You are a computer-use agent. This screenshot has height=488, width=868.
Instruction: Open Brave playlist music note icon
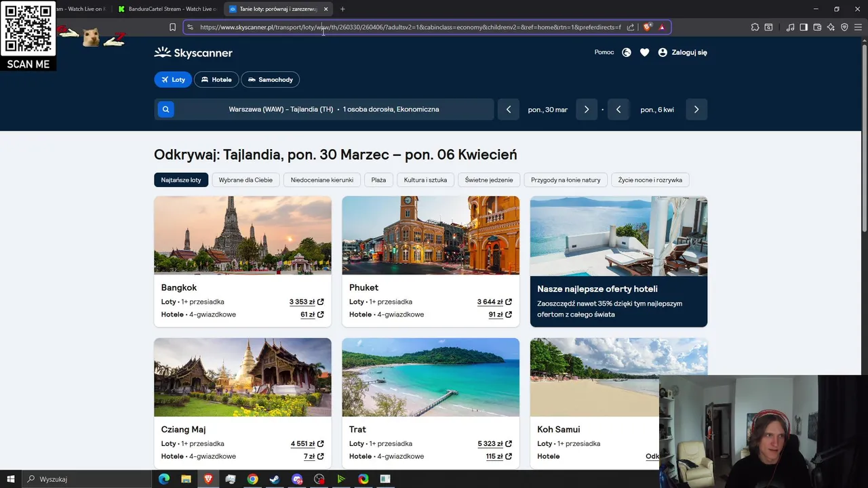click(x=790, y=27)
